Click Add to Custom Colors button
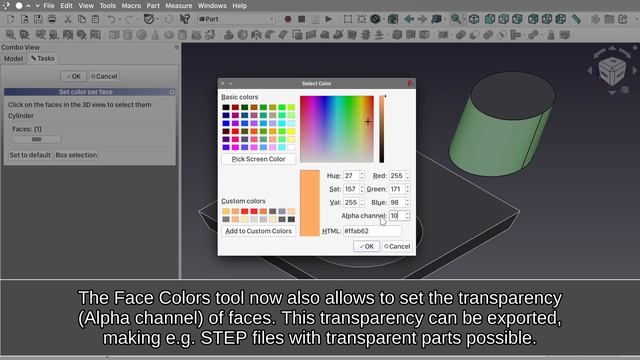Viewport: 640px width, 360px height. [258, 231]
